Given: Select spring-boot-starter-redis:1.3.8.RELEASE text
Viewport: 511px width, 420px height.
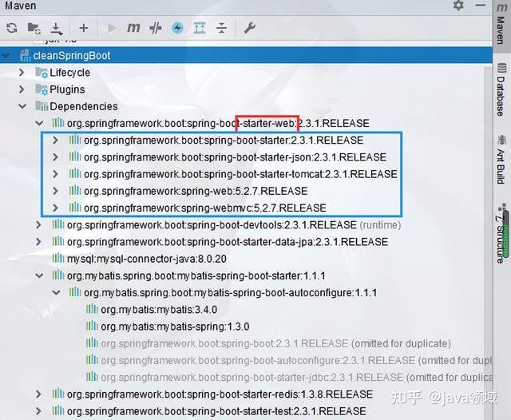Looking at the screenshot, I should click(220, 394).
